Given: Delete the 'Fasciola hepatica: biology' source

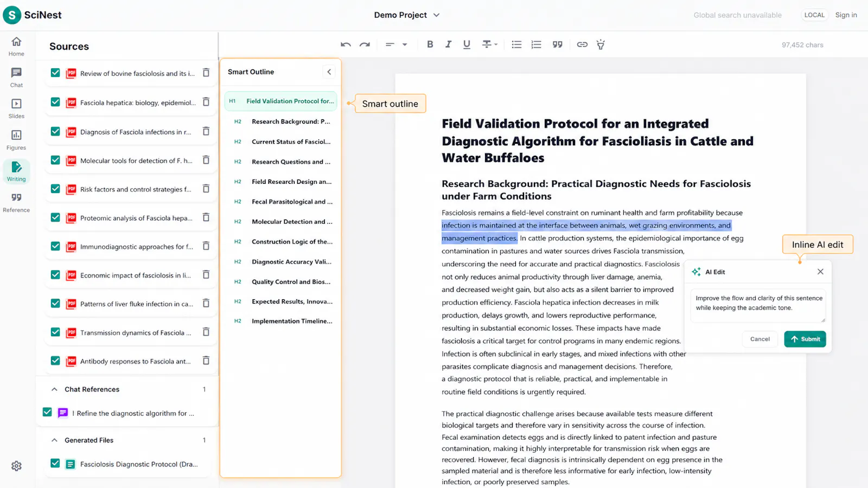Looking at the screenshot, I should [206, 102].
